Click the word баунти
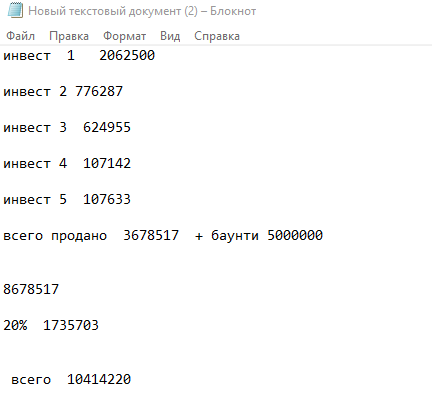Screen dimensions: 432x415 pyautogui.click(x=235, y=235)
